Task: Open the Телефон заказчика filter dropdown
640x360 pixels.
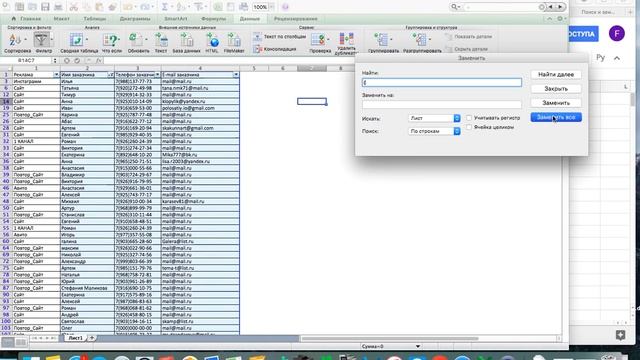Action: tap(158, 75)
